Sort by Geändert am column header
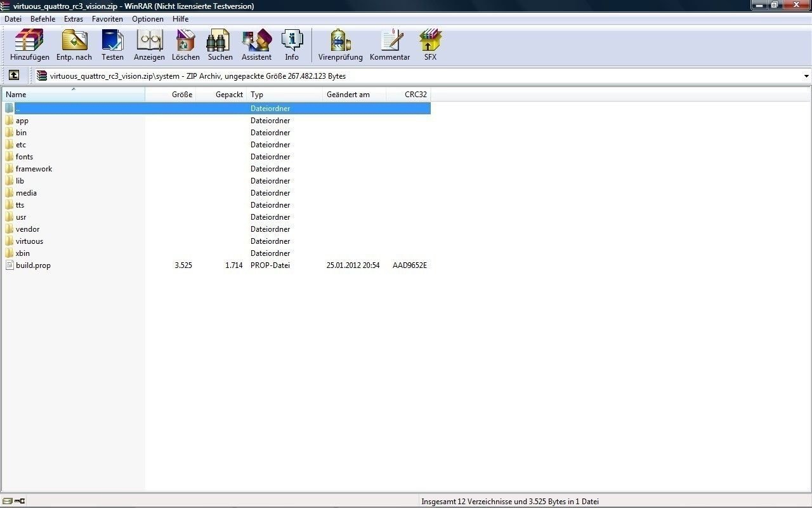This screenshot has height=508, width=812. click(355, 95)
